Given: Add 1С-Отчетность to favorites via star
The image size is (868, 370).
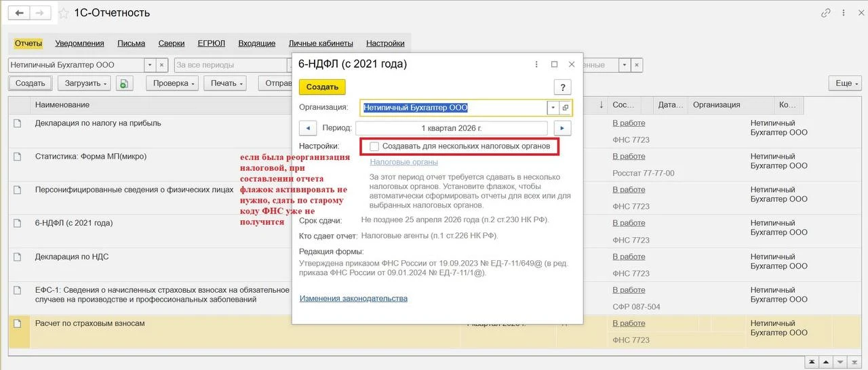Looking at the screenshot, I should (63, 14).
